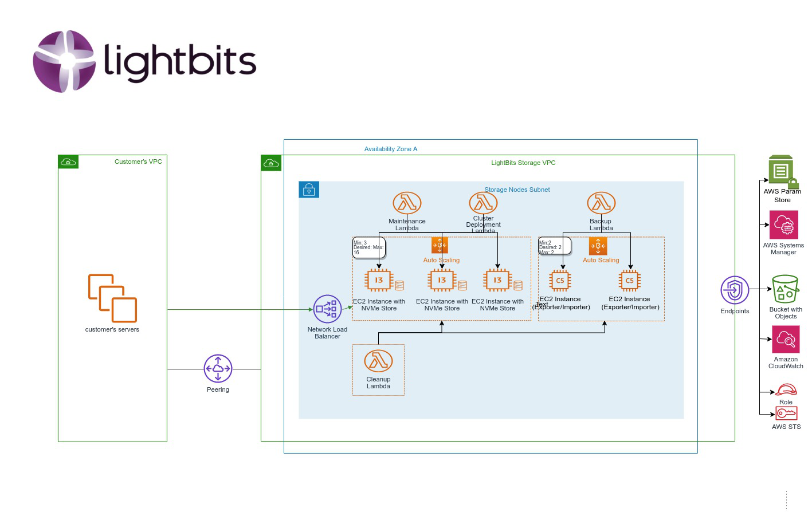Click the LightBits Storage VPC label

click(523, 163)
